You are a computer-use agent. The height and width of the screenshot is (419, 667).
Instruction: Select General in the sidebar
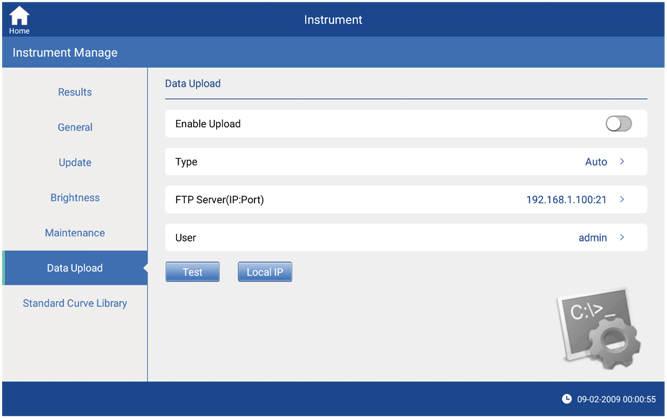tap(75, 127)
